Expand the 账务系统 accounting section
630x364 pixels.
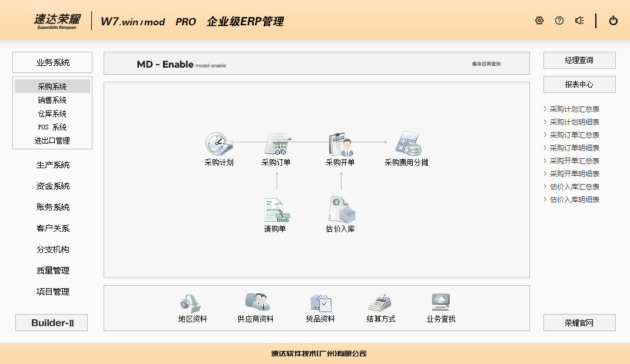(x=52, y=208)
